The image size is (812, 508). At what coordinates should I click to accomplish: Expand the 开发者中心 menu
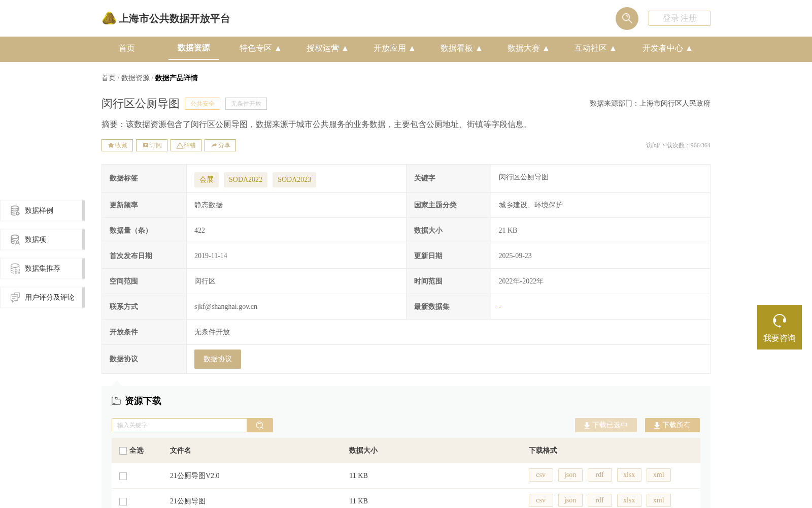click(667, 48)
